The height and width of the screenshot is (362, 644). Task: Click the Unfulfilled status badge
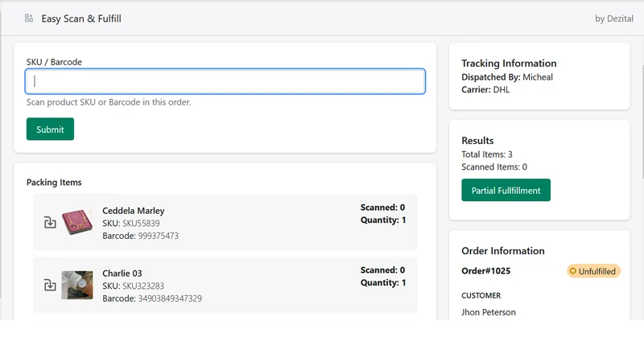click(x=593, y=271)
